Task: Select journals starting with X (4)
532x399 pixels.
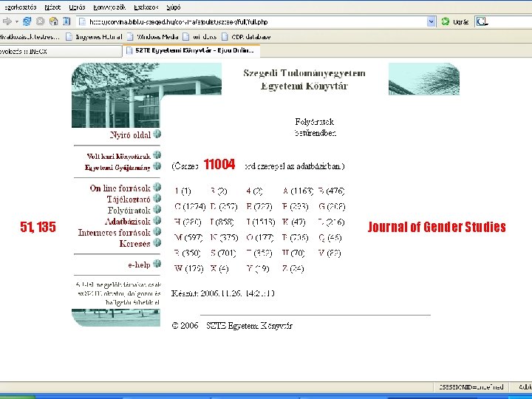Action: pyautogui.click(x=219, y=269)
